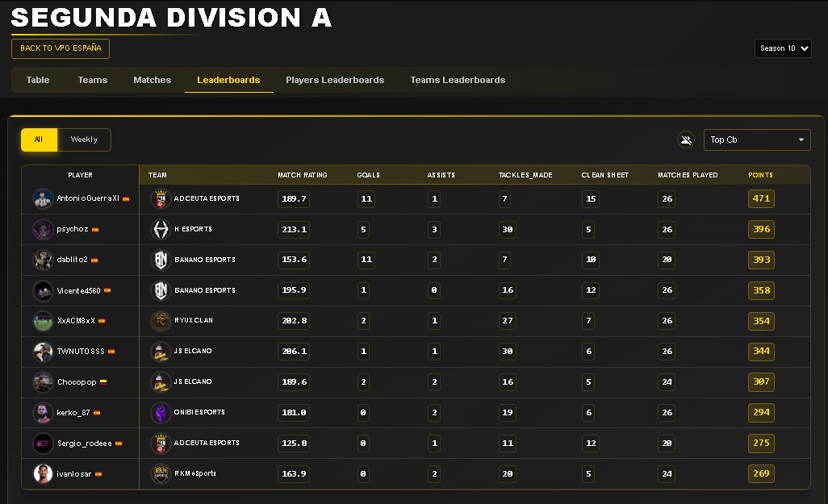The width and height of the screenshot is (828, 504).
Task: Click RKM eSports team name
Action: point(194,473)
